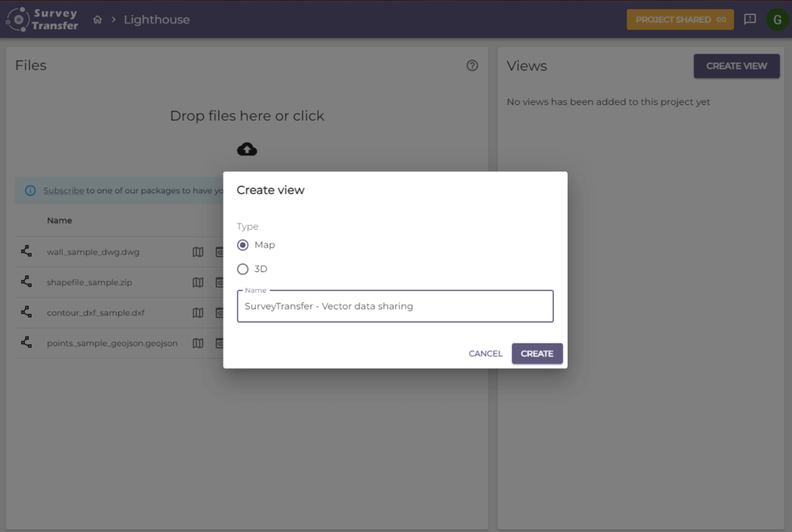The image size is (792, 532).
Task: Open map icon for contour_dxf_sample.dxf
Action: click(x=198, y=312)
